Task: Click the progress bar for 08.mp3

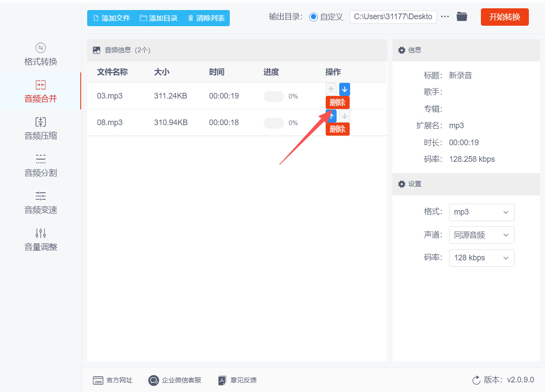Action: click(x=274, y=123)
